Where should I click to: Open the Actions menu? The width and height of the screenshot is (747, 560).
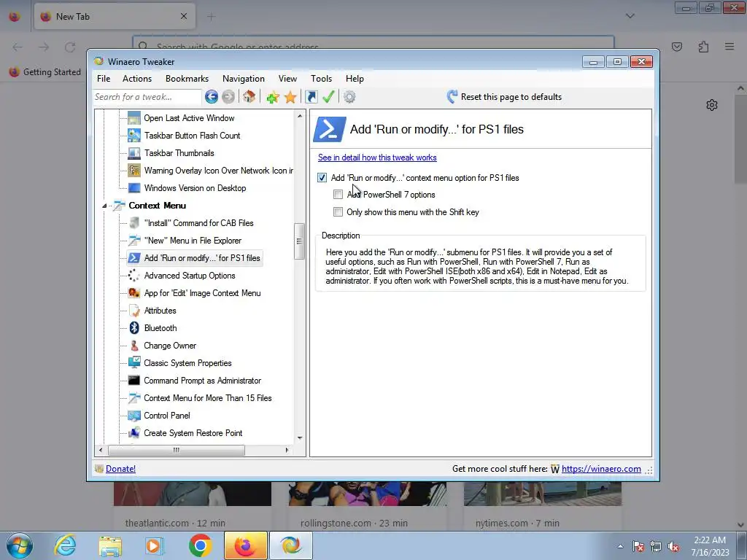point(137,79)
